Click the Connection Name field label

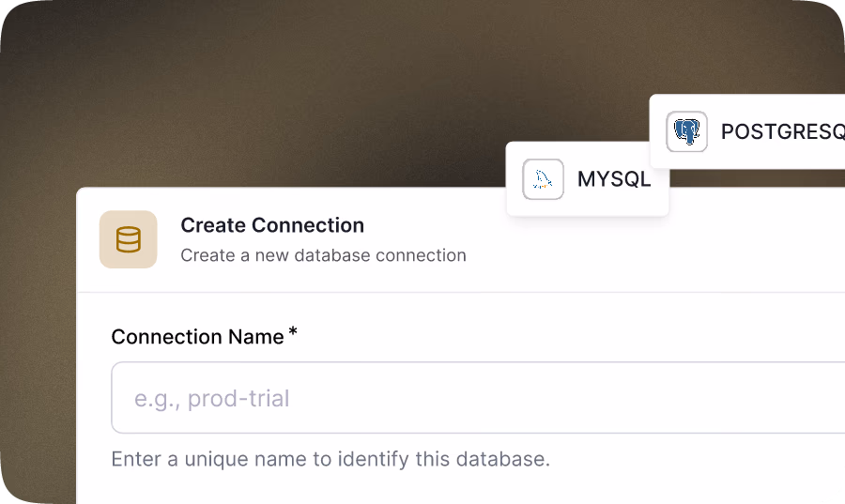coord(197,337)
